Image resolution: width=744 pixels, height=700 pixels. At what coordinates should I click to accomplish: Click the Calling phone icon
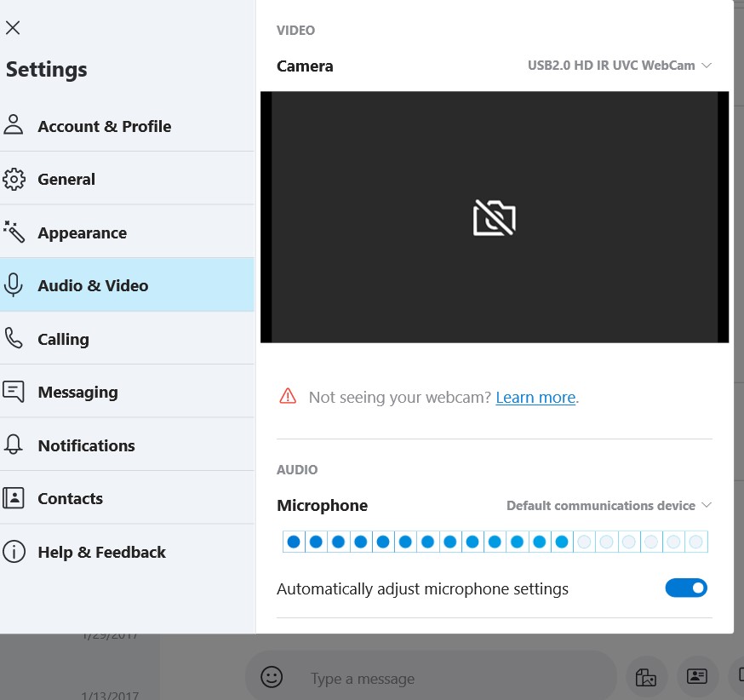(x=14, y=338)
